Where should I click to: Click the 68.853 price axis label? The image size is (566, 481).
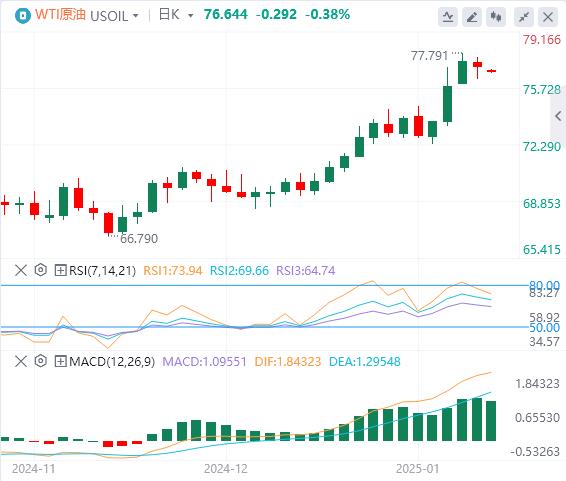point(542,204)
